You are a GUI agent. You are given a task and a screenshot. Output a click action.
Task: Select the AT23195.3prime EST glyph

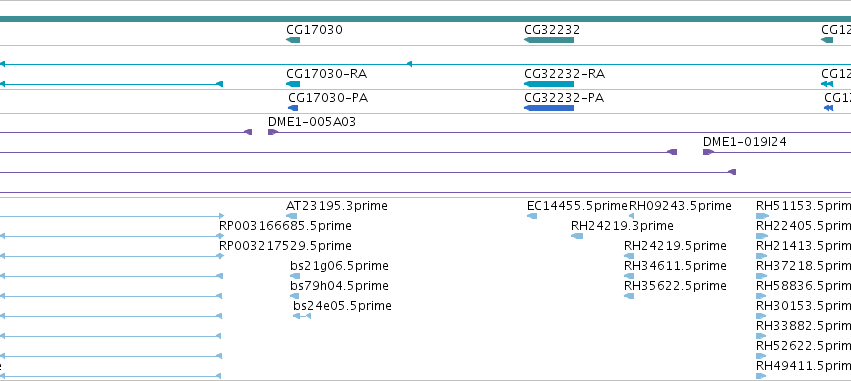coord(291,216)
